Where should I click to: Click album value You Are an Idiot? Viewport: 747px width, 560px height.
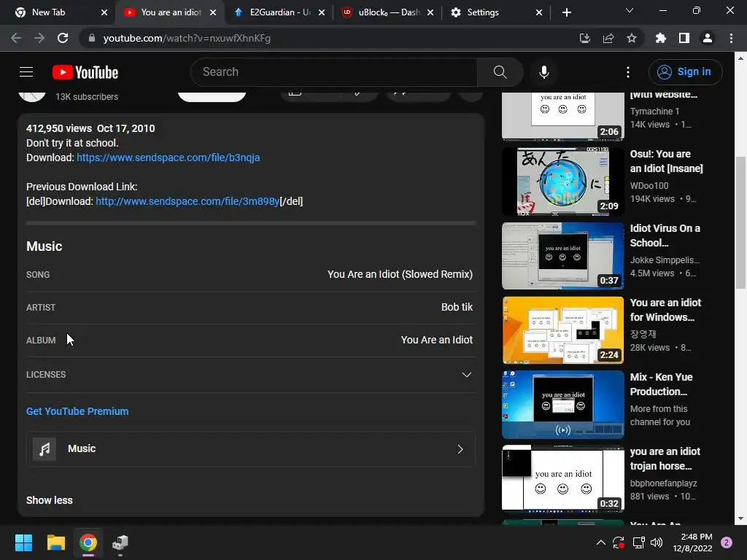(x=437, y=340)
